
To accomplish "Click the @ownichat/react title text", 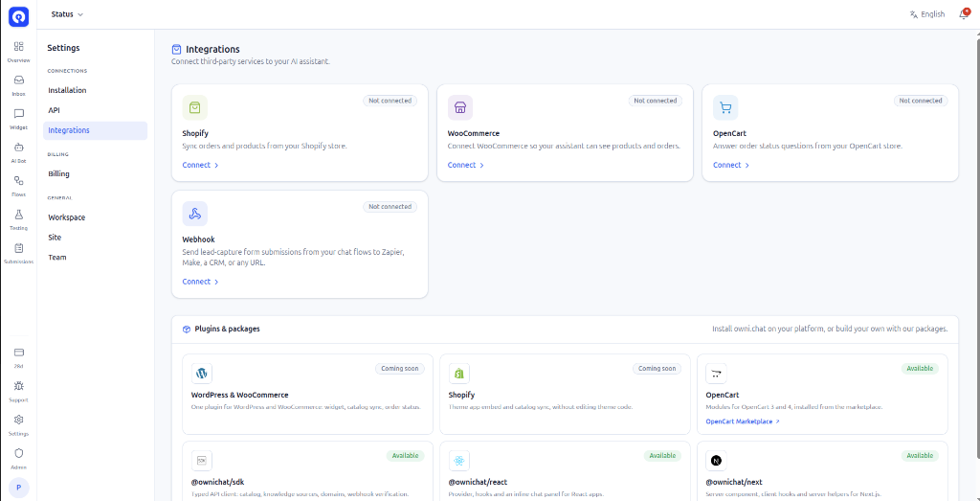I will pyautogui.click(x=478, y=482).
